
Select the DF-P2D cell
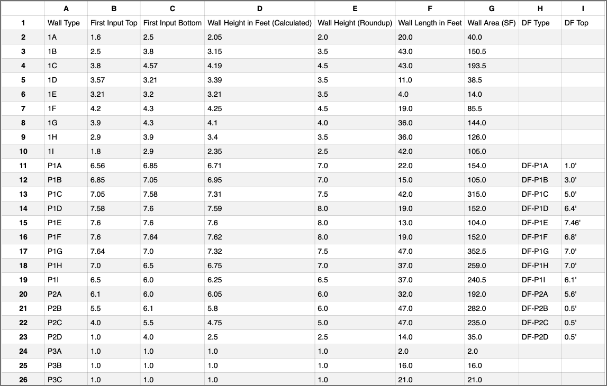tap(540, 337)
